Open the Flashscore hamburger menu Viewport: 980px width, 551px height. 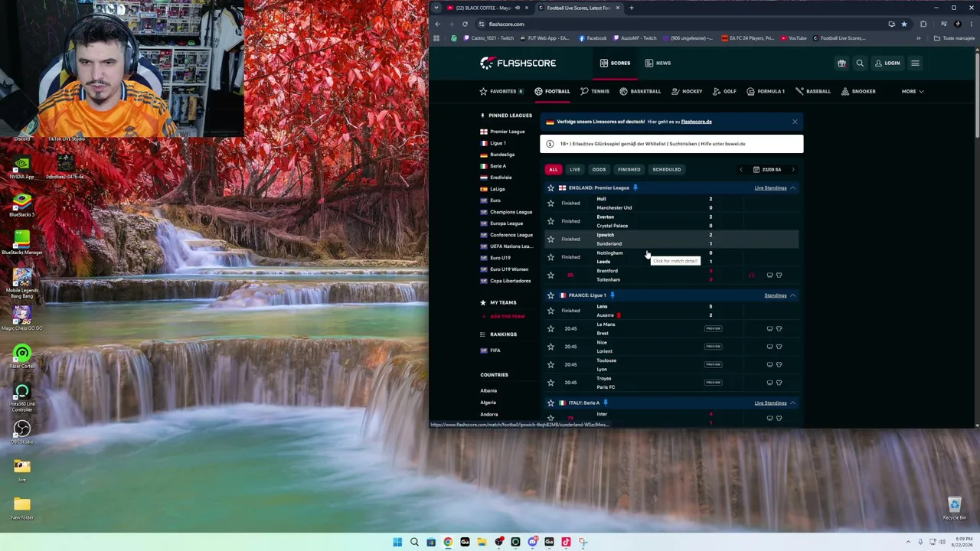click(x=915, y=63)
